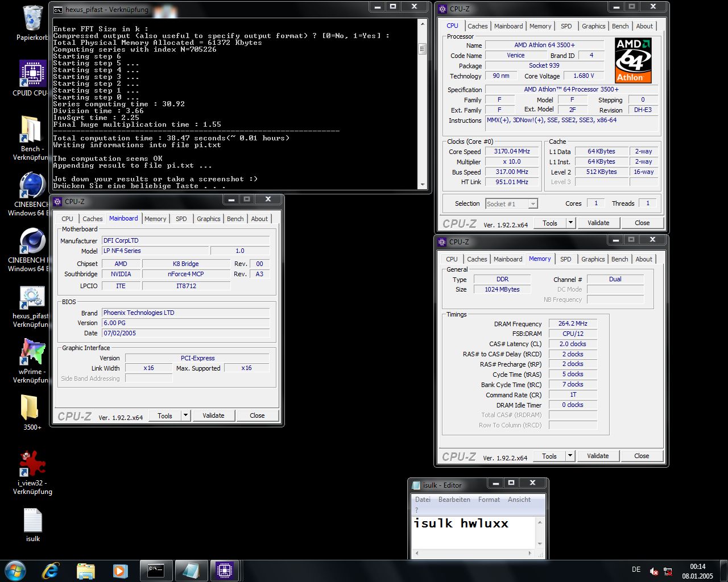Click the taskbar clock showing 00:14
This screenshot has width=728, height=582.
click(x=698, y=571)
